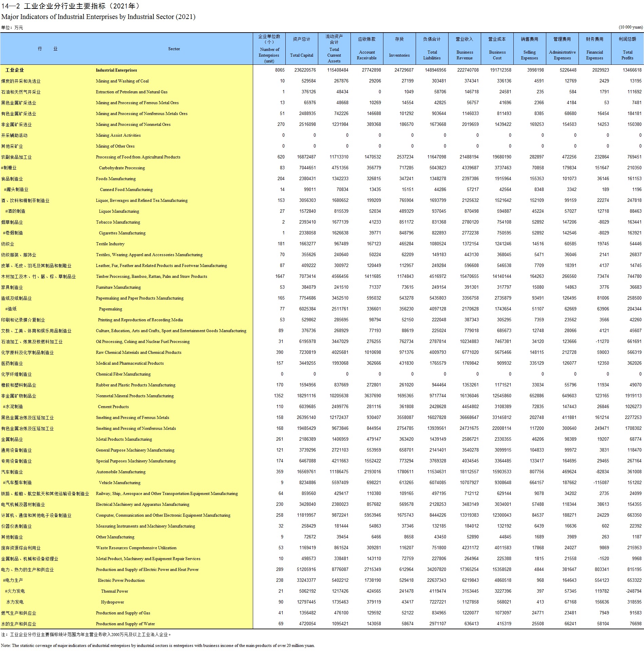The width and height of the screenshot is (644, 651).
Task: Click the '汽车制造业' Chinese row label
Action: click(x=12, y=472)
